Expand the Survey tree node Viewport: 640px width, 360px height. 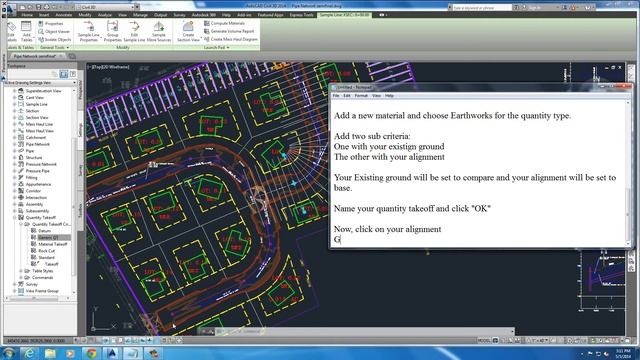click(15, 284)
